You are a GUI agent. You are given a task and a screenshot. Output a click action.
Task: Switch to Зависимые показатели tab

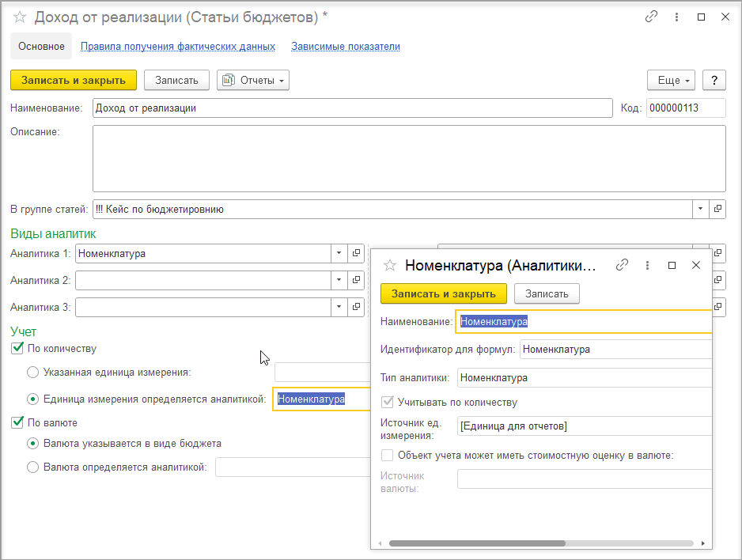(345, 47)
